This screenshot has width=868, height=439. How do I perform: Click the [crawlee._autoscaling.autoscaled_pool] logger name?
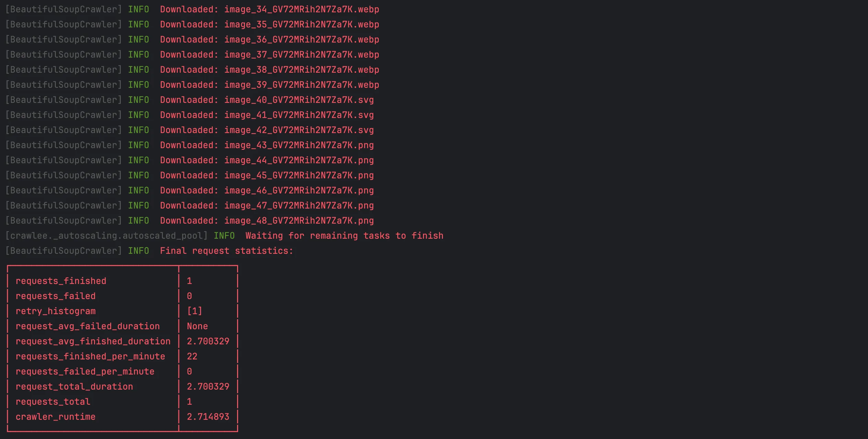click(x=106, y=236)
